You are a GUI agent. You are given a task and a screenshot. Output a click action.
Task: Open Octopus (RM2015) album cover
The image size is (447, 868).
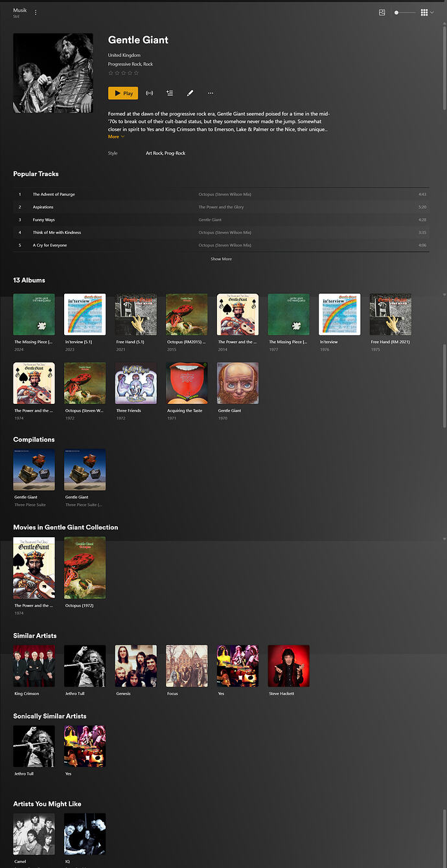click(x=187, y=315)
